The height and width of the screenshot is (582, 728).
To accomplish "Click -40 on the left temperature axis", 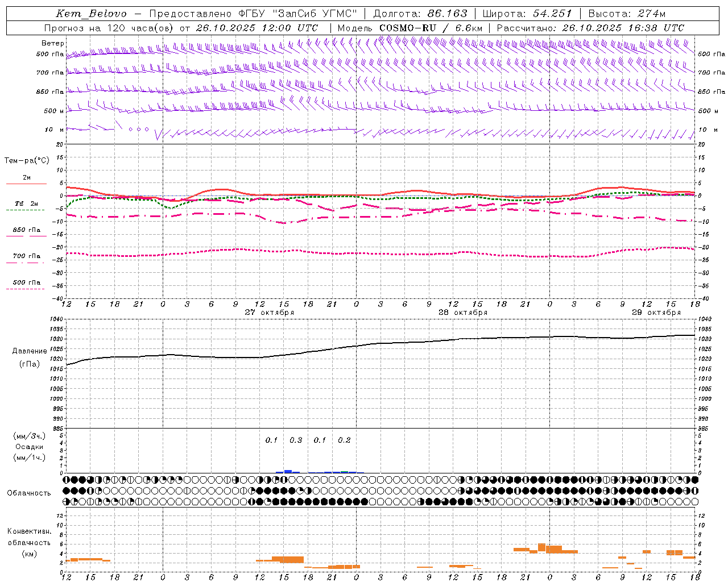I will tap(58, 298).
